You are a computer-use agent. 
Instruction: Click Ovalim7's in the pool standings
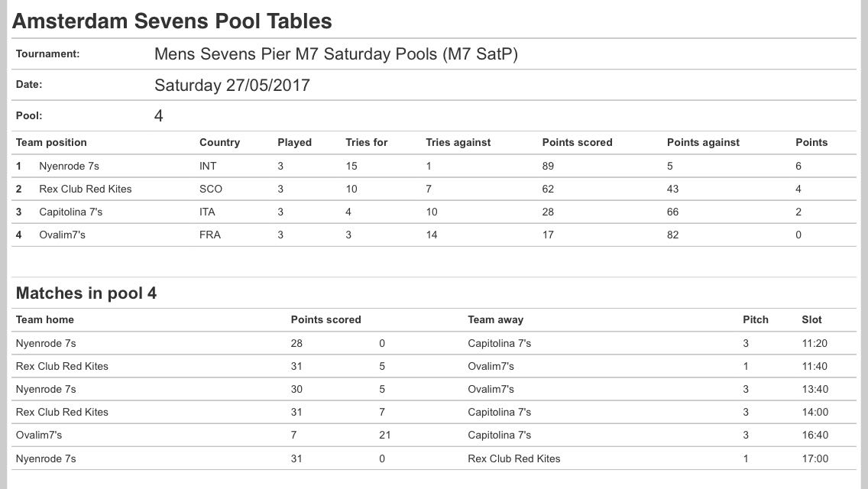pos(62,235)
